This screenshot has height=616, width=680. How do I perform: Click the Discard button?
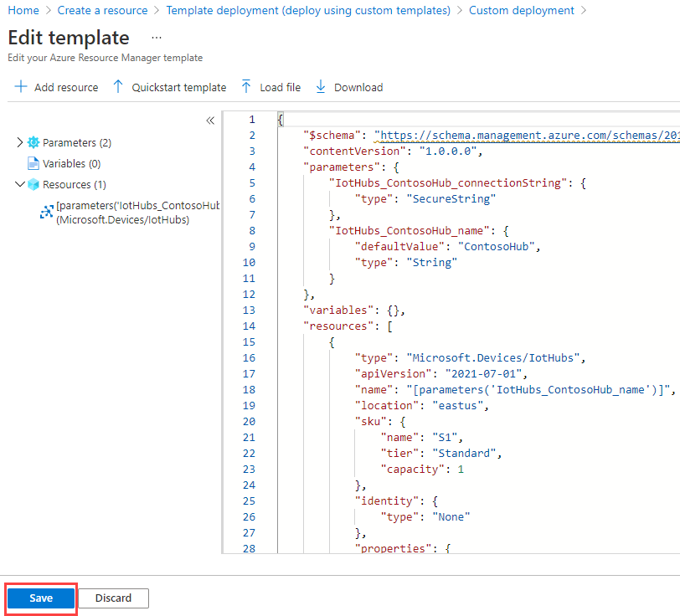(113, 598)
